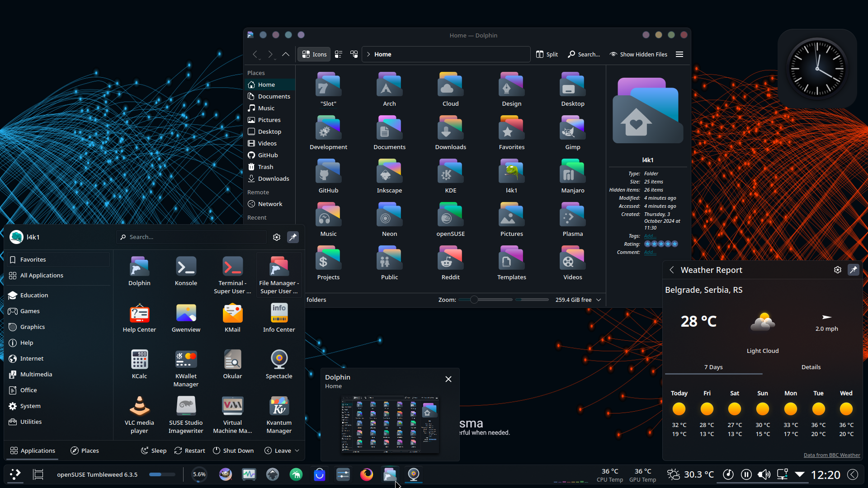Click the Data from BBC Weather link
This screenshot has width=868, height=488.
pos(832,455)
